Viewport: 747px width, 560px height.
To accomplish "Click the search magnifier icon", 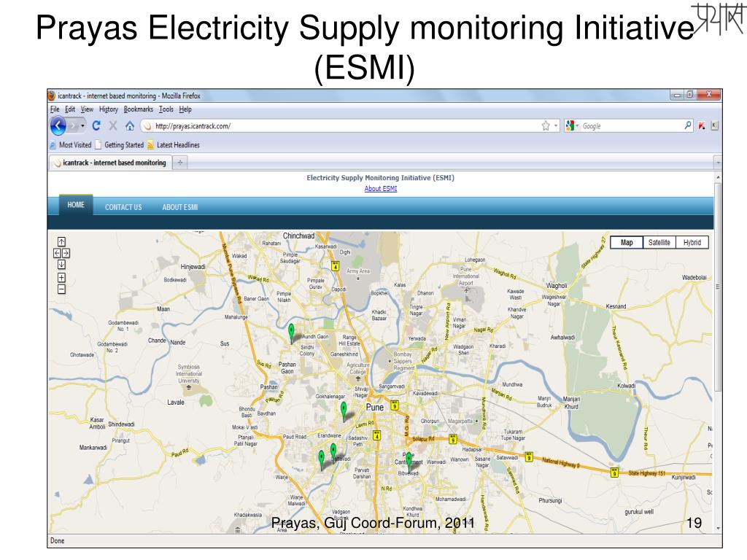I will (x=687, y=125).
